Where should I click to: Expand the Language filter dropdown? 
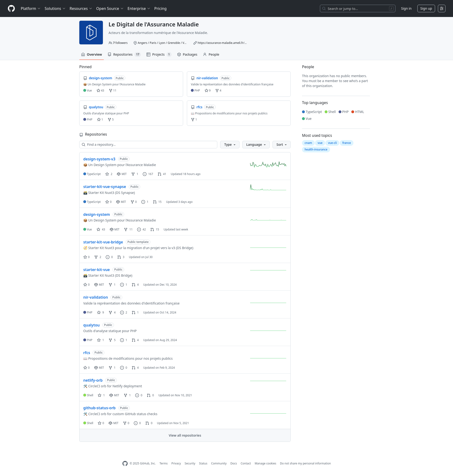256,145
